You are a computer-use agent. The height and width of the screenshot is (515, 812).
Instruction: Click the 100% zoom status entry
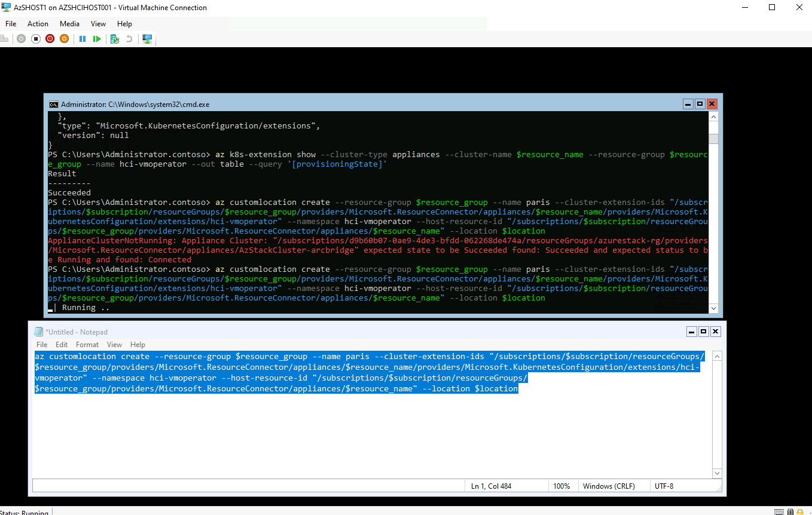point(561,486)
